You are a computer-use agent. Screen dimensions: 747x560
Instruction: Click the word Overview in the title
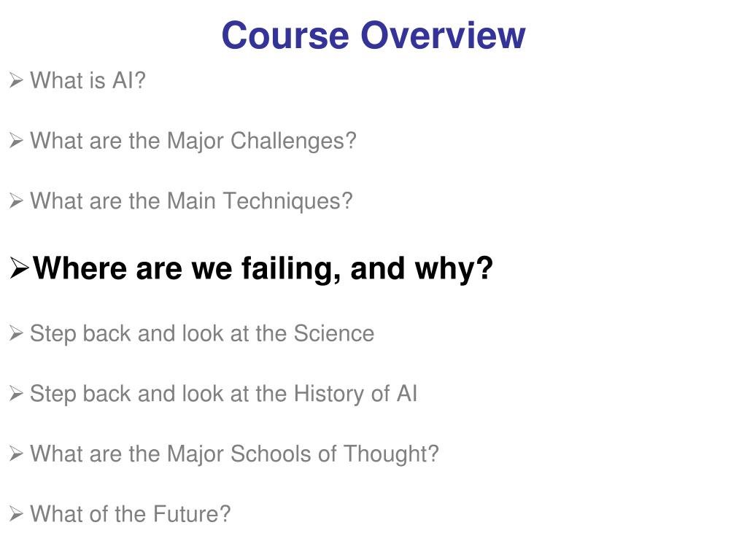tap(443, 35)
